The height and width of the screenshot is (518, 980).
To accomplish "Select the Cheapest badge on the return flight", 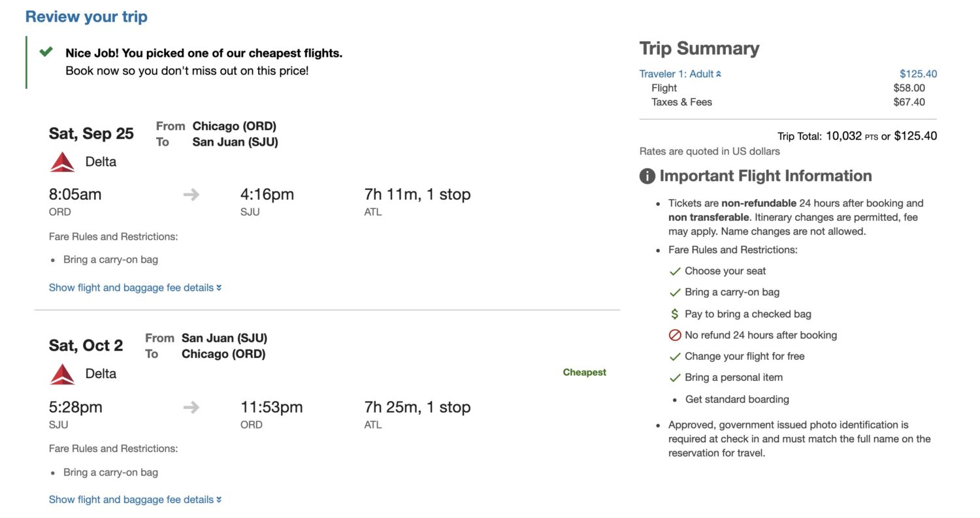I will 583,372.
